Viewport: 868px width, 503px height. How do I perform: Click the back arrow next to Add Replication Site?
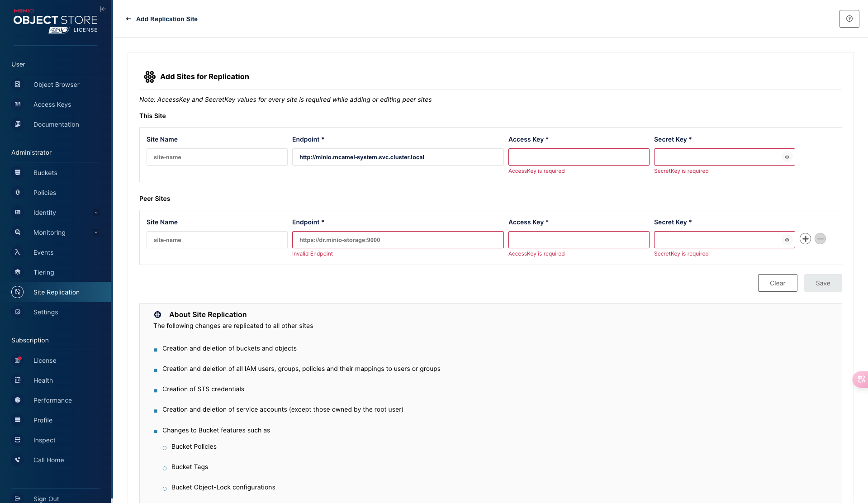point(128,19)
